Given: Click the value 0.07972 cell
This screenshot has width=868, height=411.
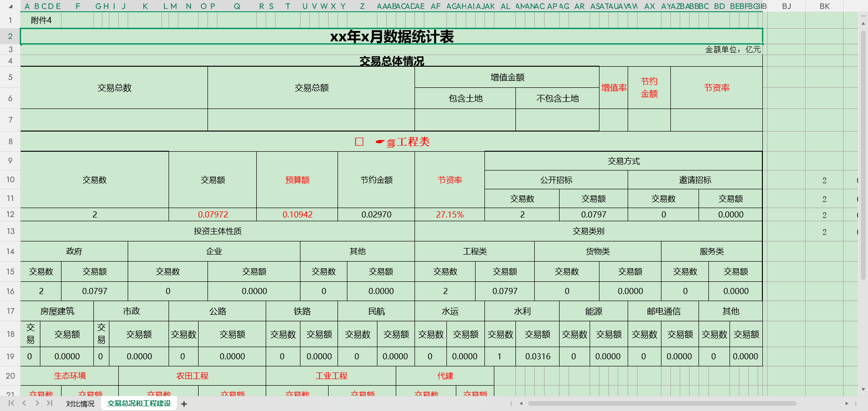Looking at the screenshot, I should pyautogui.click(x=213, y=215).
